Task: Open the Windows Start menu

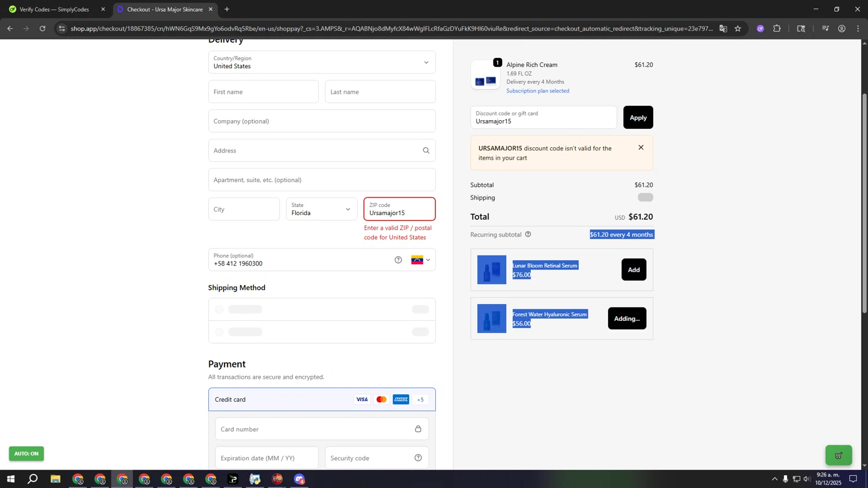Action: (x=10, y=479)
